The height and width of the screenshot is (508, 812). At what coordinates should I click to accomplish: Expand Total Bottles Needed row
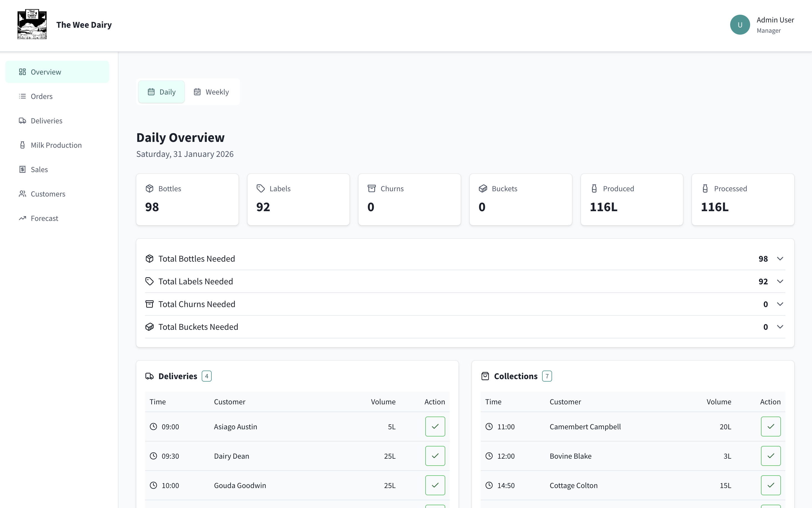(780, 259)
